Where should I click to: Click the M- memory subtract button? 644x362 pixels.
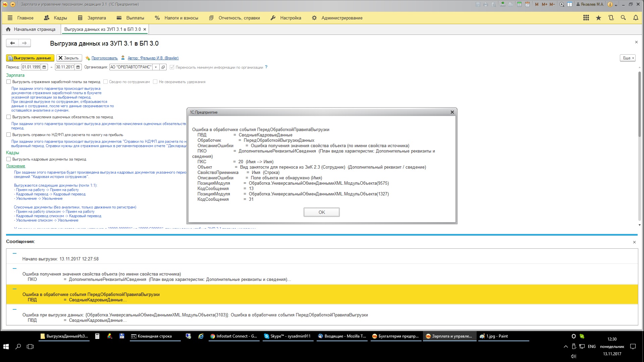(552, 4)
